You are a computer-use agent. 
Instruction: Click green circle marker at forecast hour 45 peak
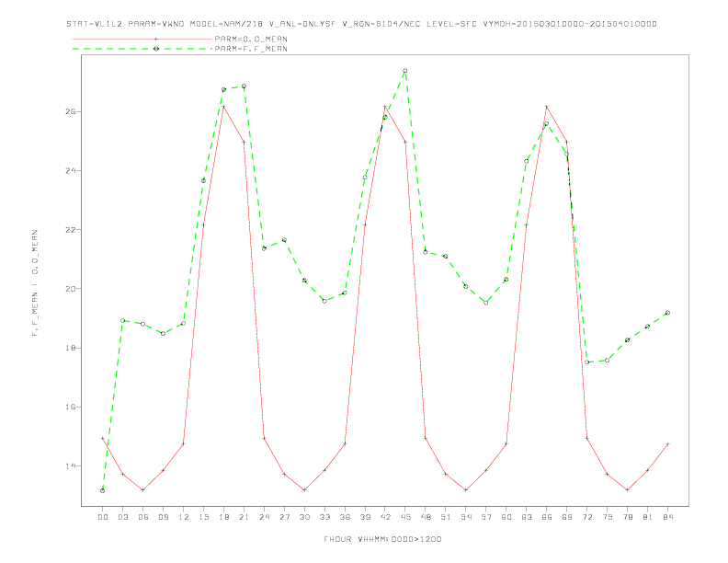click(405, 71)
